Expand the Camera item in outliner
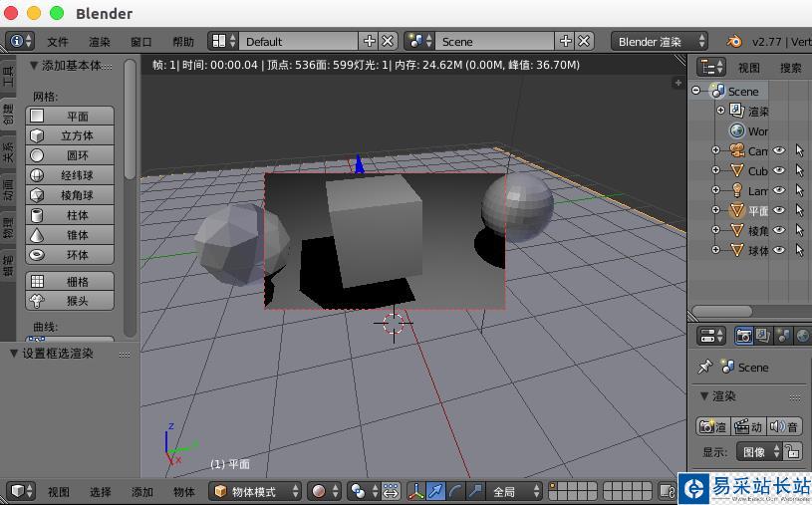 (x=715, y=150)
